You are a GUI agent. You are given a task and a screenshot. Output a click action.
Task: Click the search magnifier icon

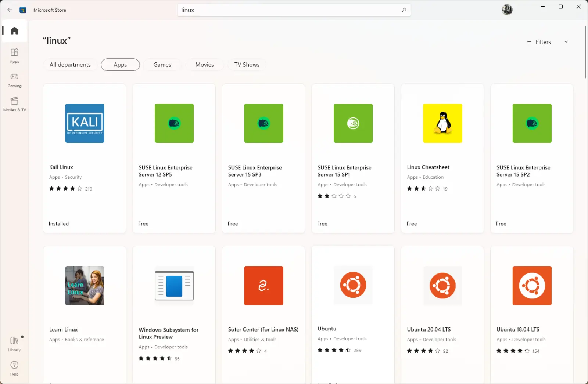pos(404,10)
